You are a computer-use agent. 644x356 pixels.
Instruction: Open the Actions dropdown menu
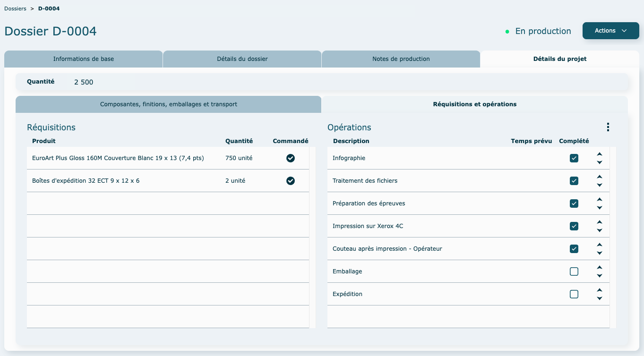click(610, 31)
